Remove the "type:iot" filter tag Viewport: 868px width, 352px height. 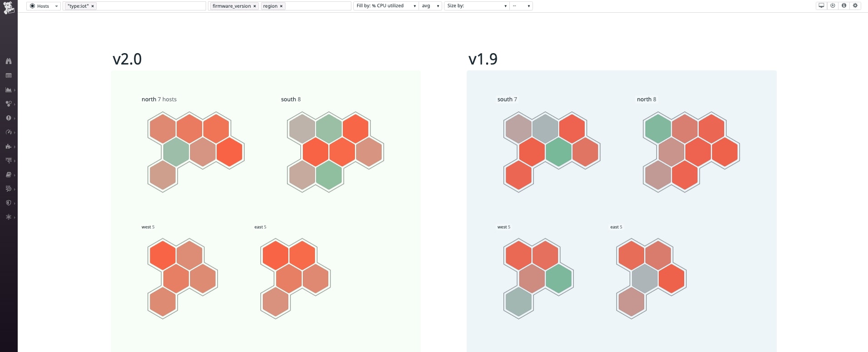coord(93,6)
